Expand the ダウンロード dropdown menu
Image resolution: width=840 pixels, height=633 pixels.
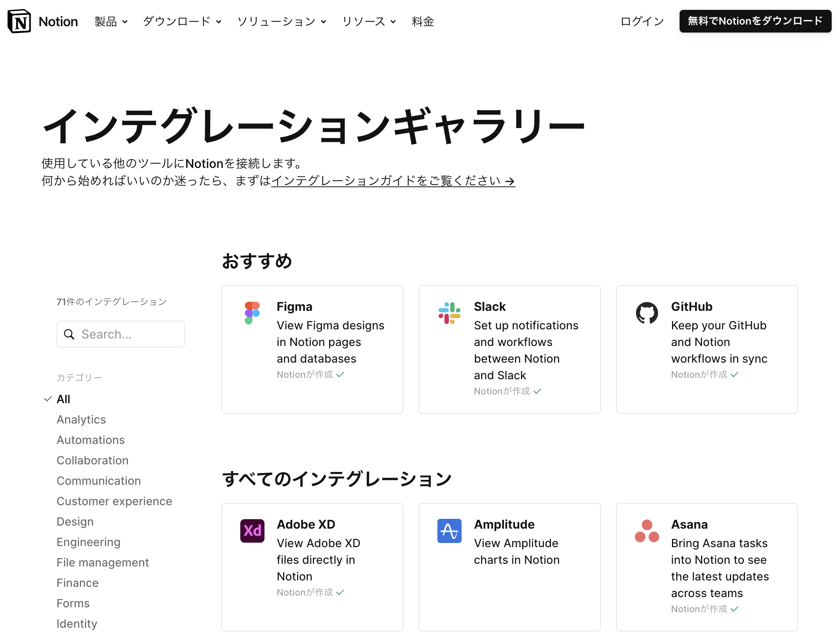[182, 22]
